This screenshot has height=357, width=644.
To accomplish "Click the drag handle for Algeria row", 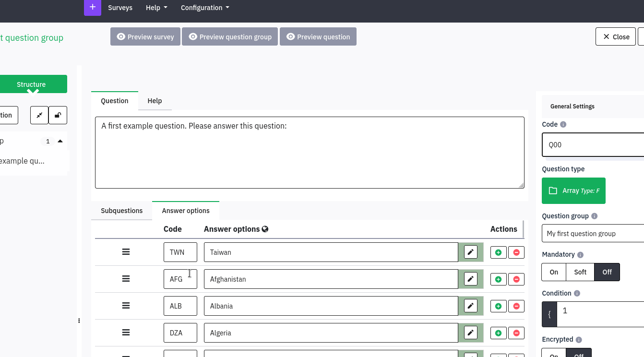I will pos(126,333).
